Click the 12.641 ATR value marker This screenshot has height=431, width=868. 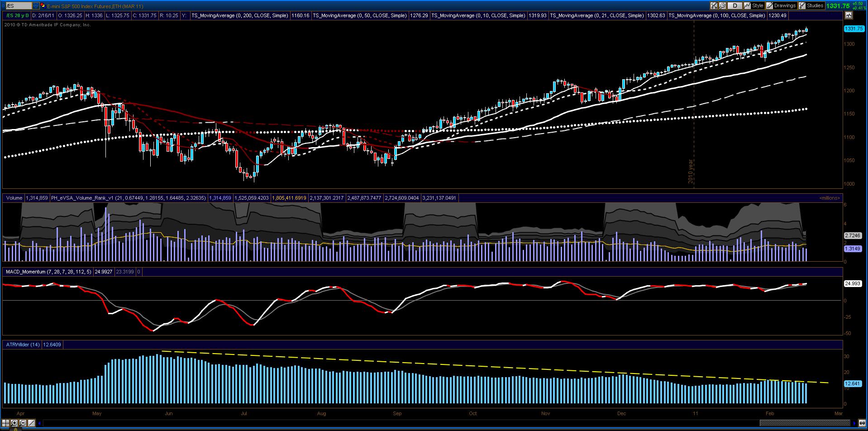pos(853,383)
